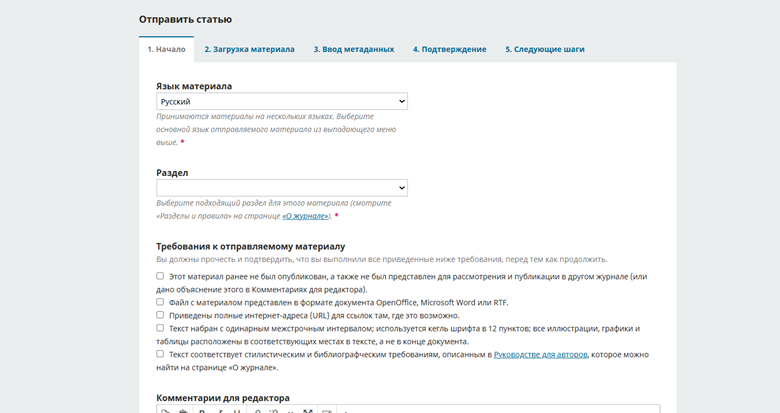Click the Copy icon in the editor toolbar

(166, 411)
